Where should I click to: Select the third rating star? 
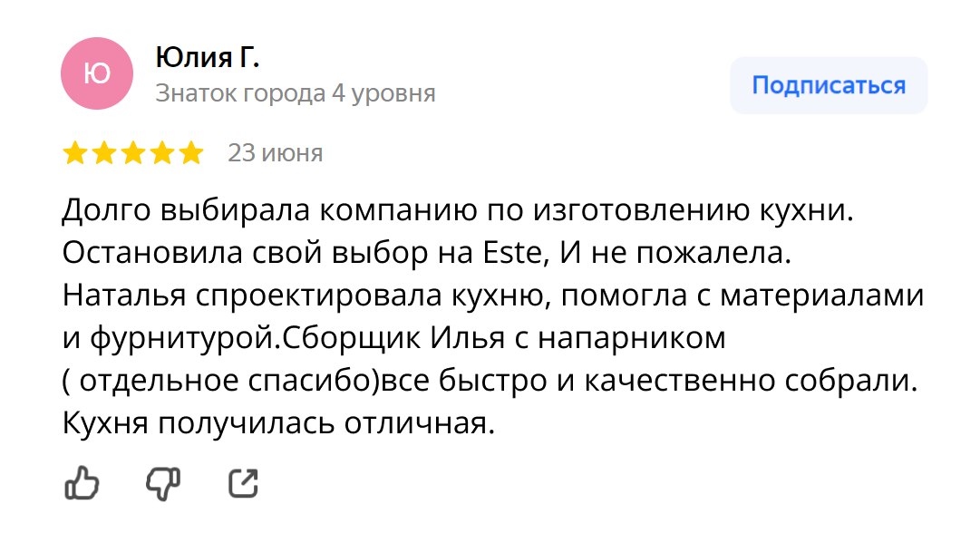coord(133,153)
